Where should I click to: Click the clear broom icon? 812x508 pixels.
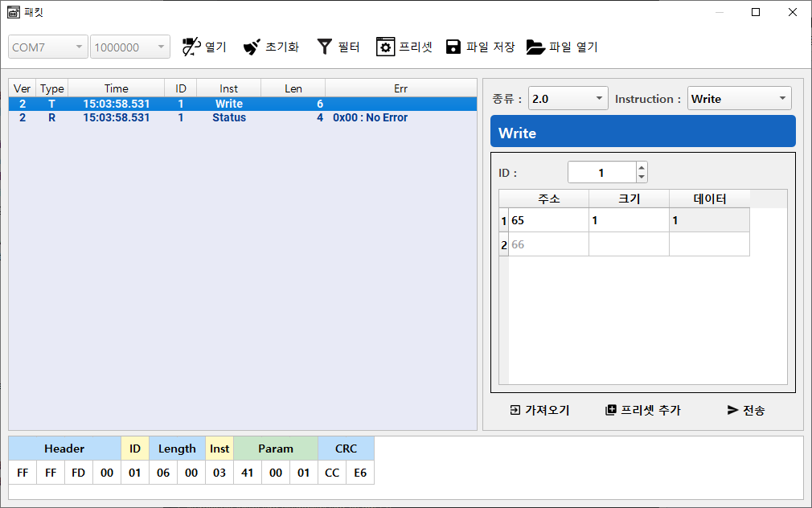pyautogui.click(x=252, y=47)
